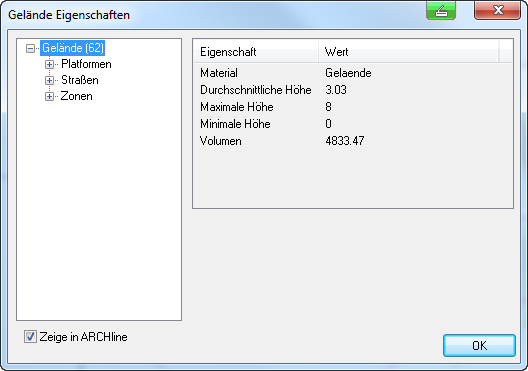Click the Gelaende material value

(348, 73)
